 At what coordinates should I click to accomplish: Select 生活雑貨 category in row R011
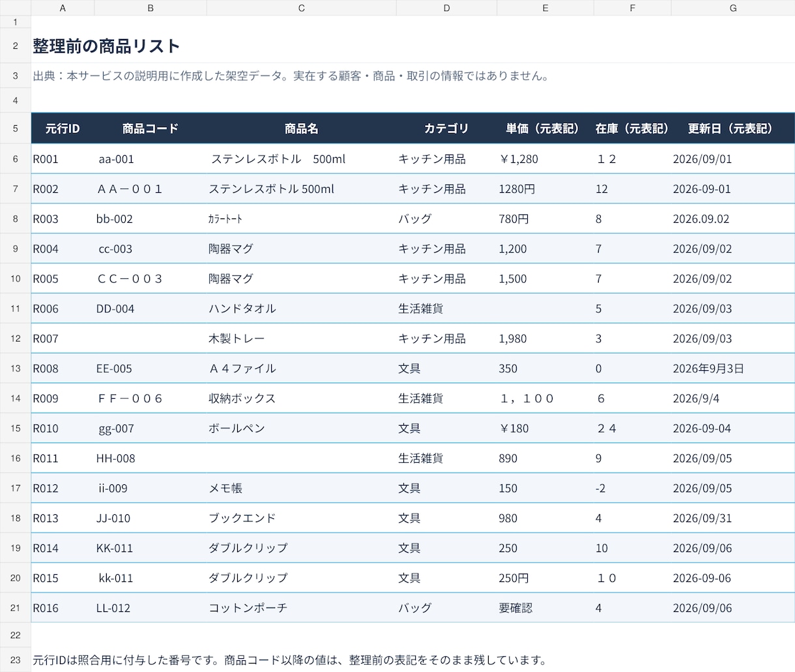(446, 458)
